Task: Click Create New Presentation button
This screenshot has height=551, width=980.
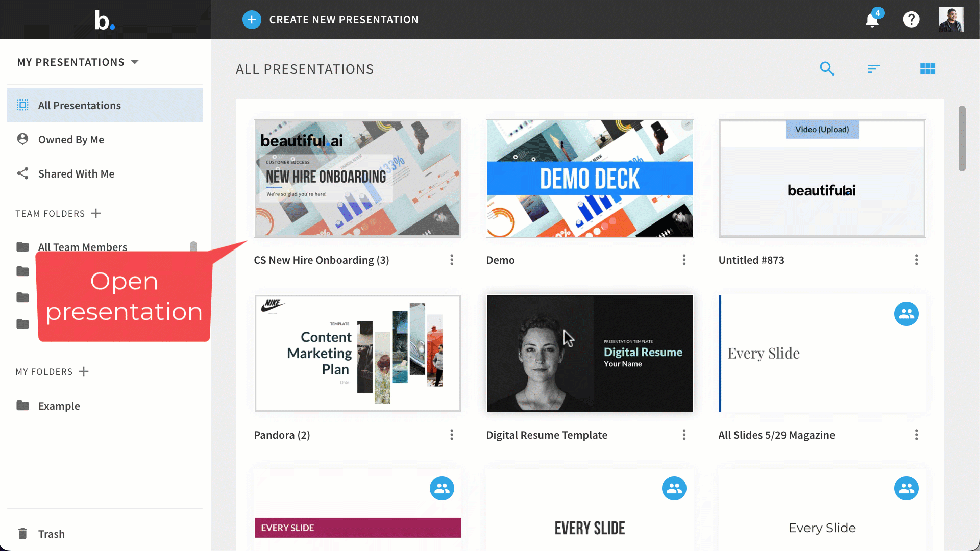Action: pos(330,20)
